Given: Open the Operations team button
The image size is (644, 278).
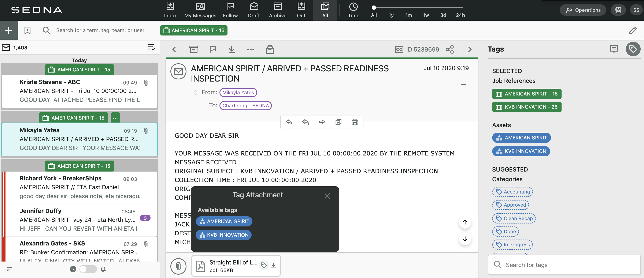Looking at the screenshot, I should click(583, 10).
